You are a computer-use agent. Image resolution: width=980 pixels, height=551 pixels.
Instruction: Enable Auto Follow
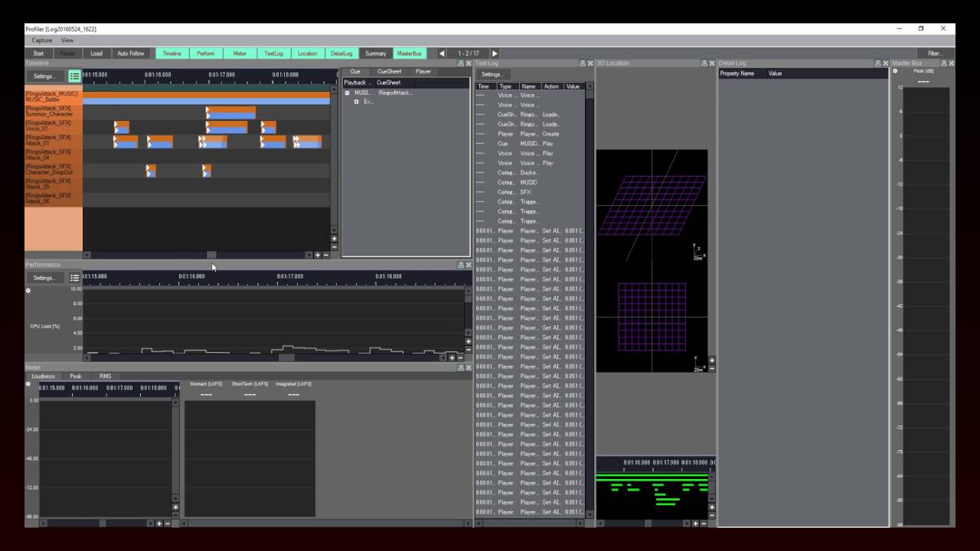[x=131, y=54]
